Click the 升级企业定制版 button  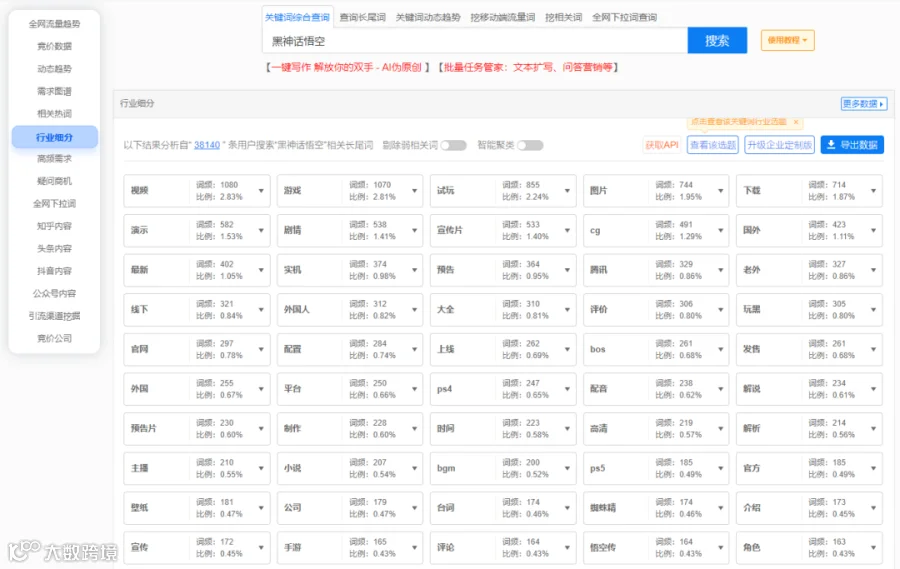[x=779, y=145]
